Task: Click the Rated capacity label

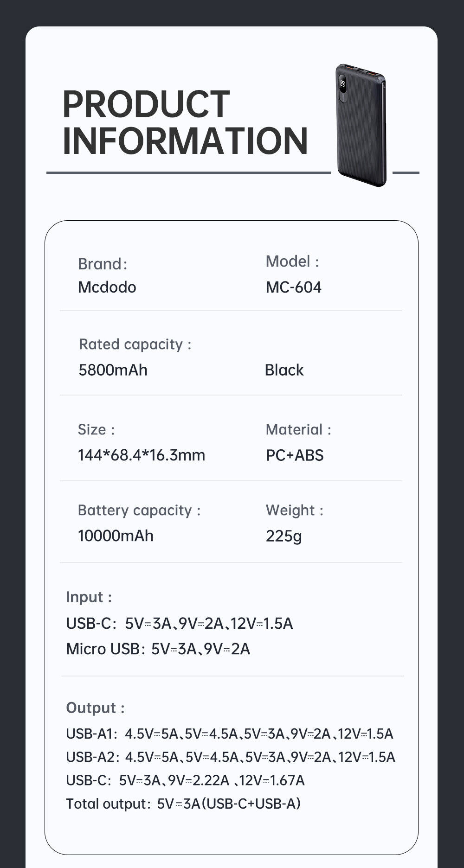Action: click(135, 344)
